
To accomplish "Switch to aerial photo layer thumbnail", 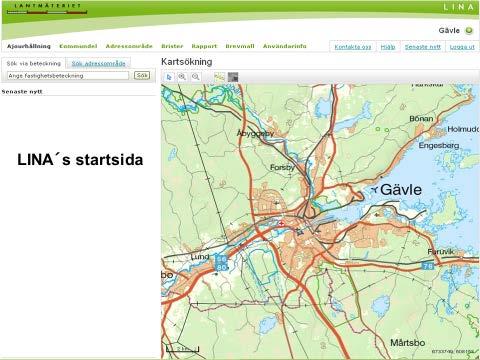I will point(233,77).
